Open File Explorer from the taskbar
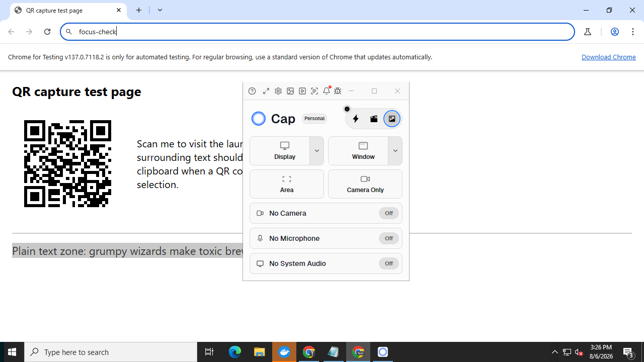Viewport: 644px width, 362px height. coord(260,352)
